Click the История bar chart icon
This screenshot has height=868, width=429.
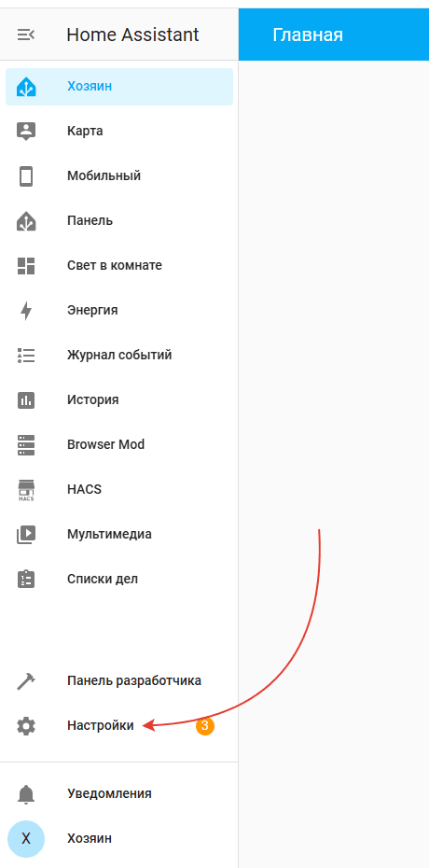click(26, 399)
